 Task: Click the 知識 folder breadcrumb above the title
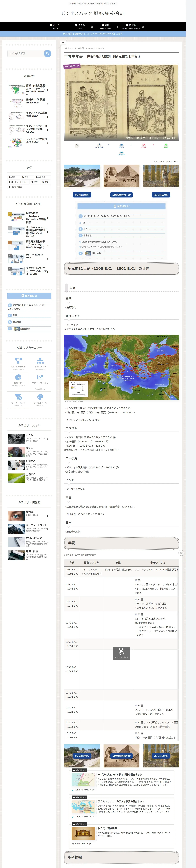click(81, 48)
